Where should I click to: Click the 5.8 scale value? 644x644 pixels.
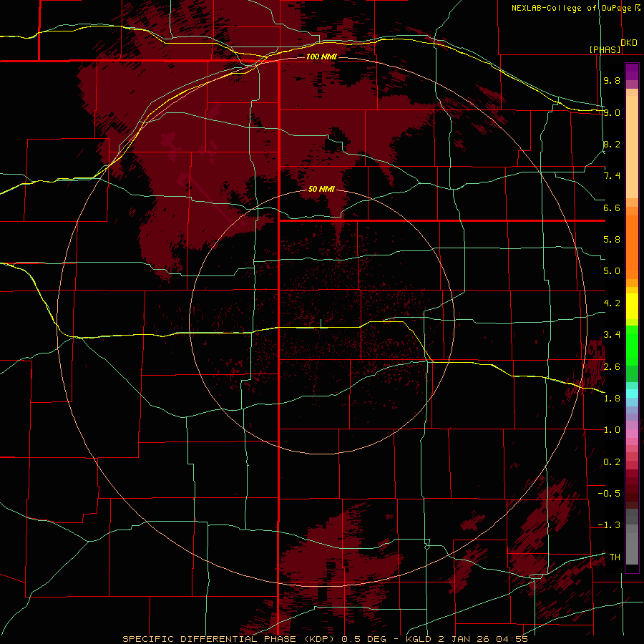612,240
